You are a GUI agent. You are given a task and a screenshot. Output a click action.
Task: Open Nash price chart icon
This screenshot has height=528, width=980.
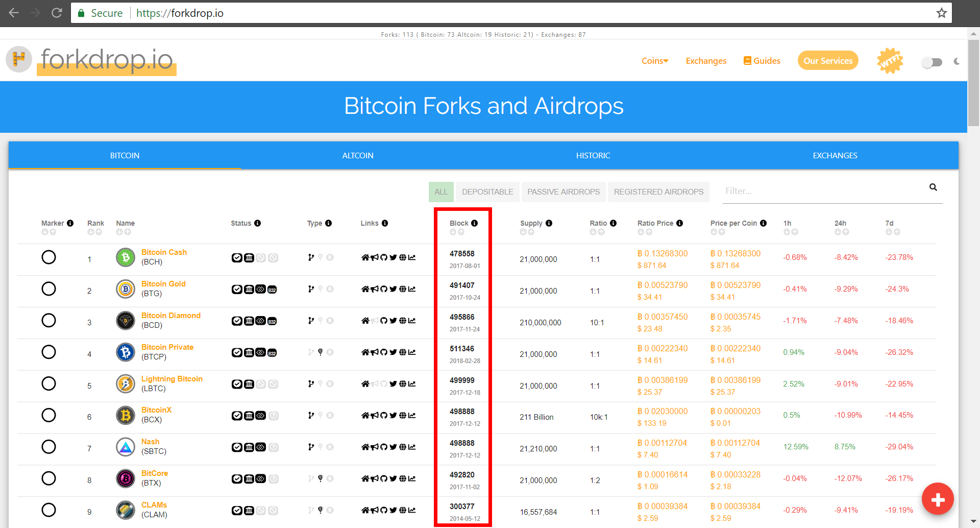point(412,447)
